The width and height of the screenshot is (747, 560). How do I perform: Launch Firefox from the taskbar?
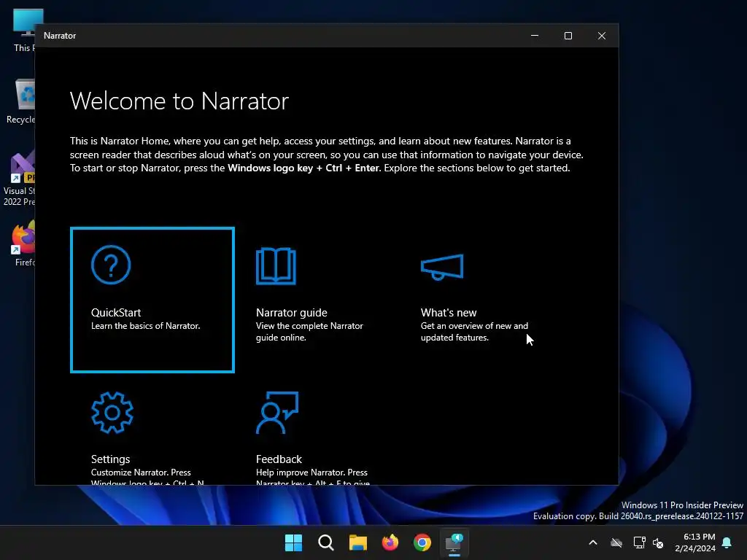click(390, 542)
